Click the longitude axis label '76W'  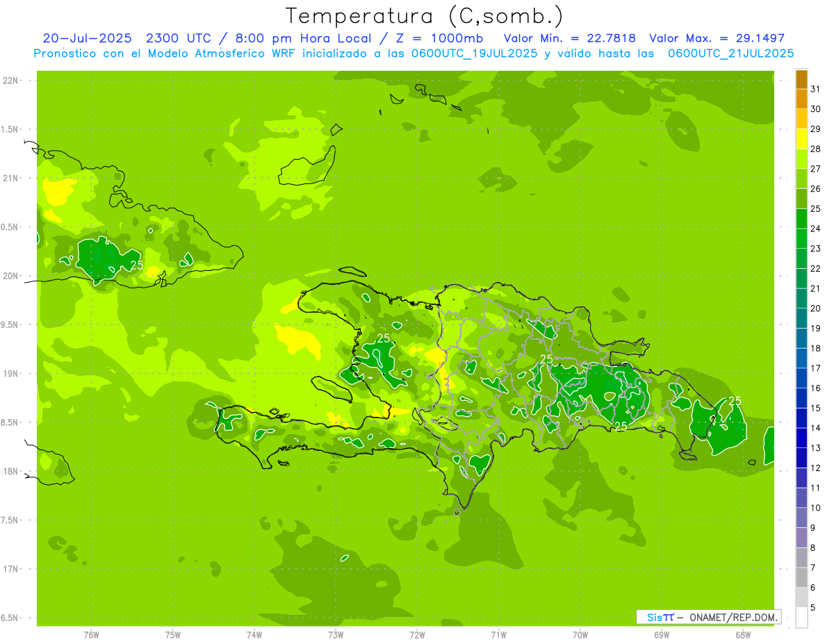(x=91, y=635)
